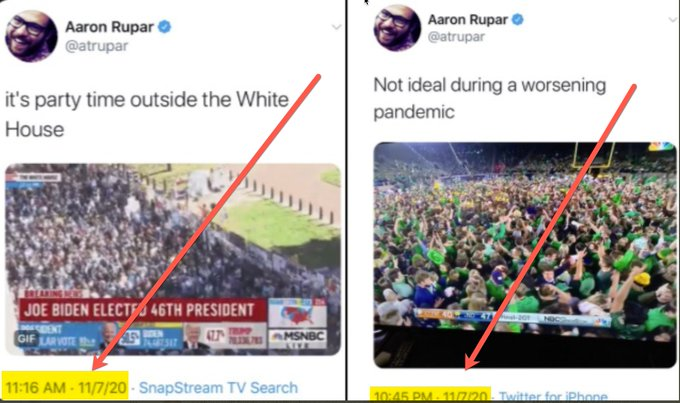Image resolution: width=680 pixels, height=403 pixels.
Task: Click the 'Not ideal during a worsening pandemic' text
Action: 490,98
